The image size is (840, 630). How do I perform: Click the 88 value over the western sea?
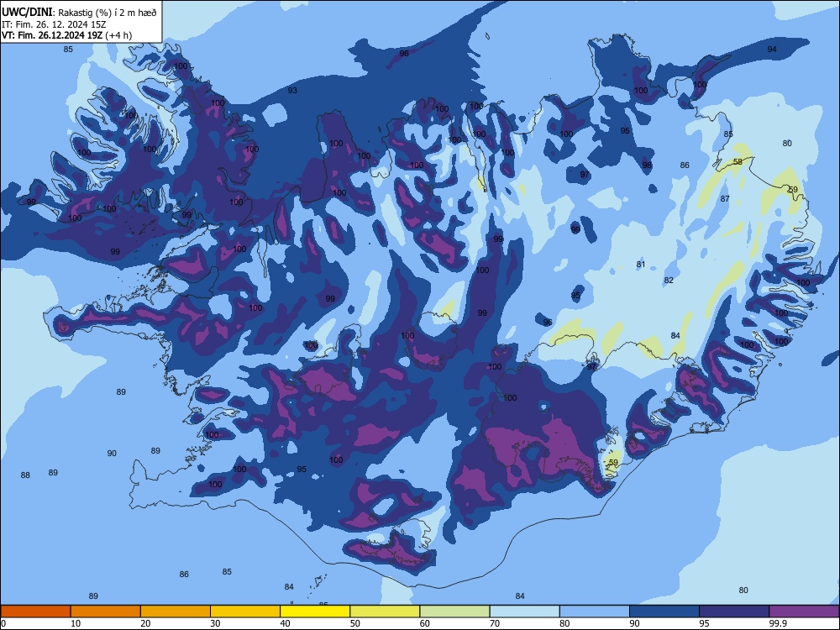click(x=25, y=475)
